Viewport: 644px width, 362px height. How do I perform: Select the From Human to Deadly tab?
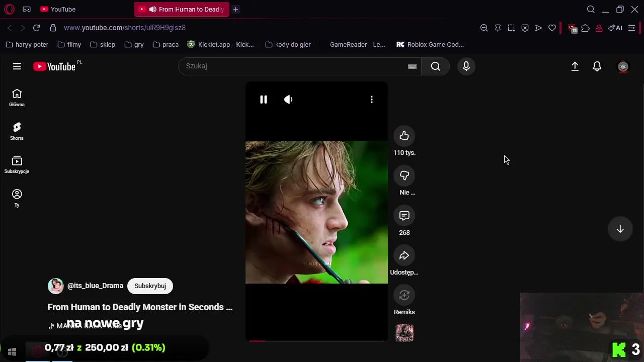pos(182,9)
